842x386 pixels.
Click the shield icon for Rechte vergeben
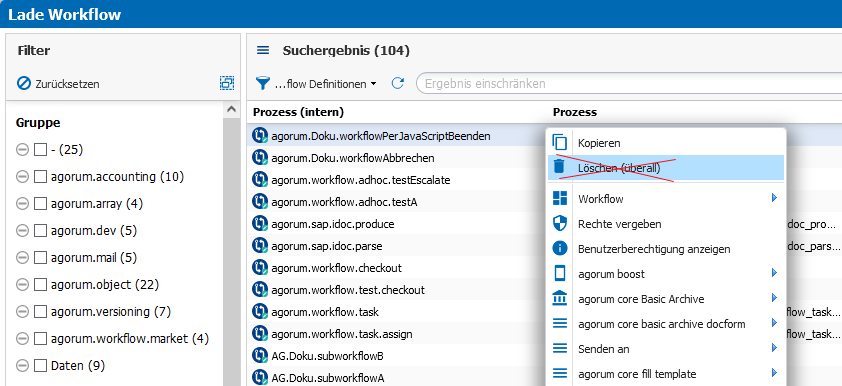pyautogui.click(x=560, y=224)
